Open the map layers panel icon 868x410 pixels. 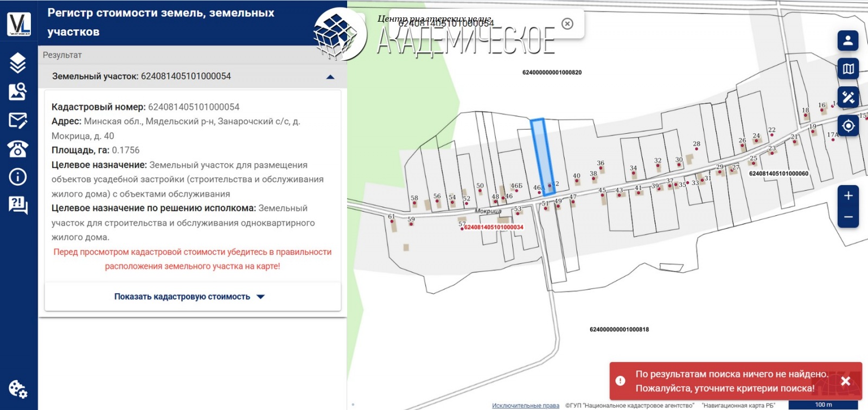coord(18,63)
